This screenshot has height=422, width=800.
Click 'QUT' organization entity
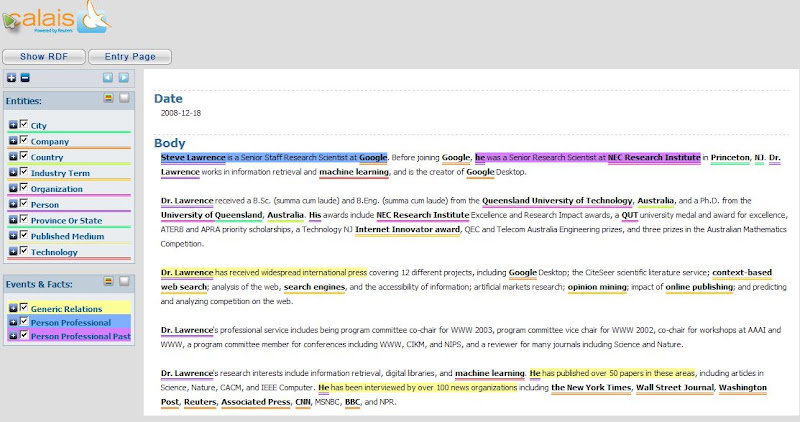pos(630,215)
